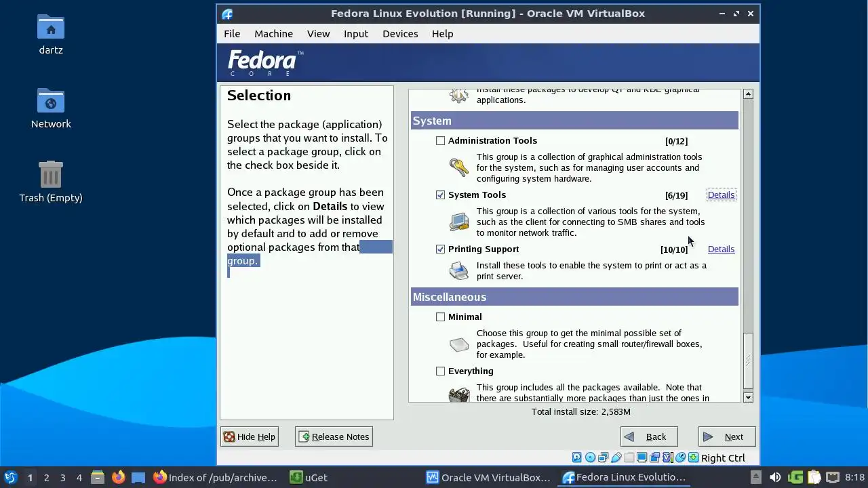Click the Hide Help button
Image resolution: width=868 pixels, height=488 pixels.
point(250,436)
